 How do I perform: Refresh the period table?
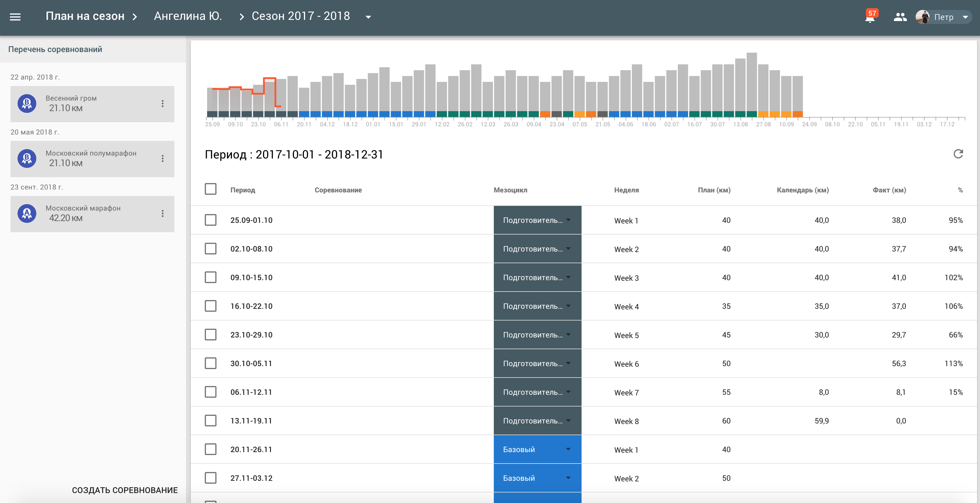(958, 154)
